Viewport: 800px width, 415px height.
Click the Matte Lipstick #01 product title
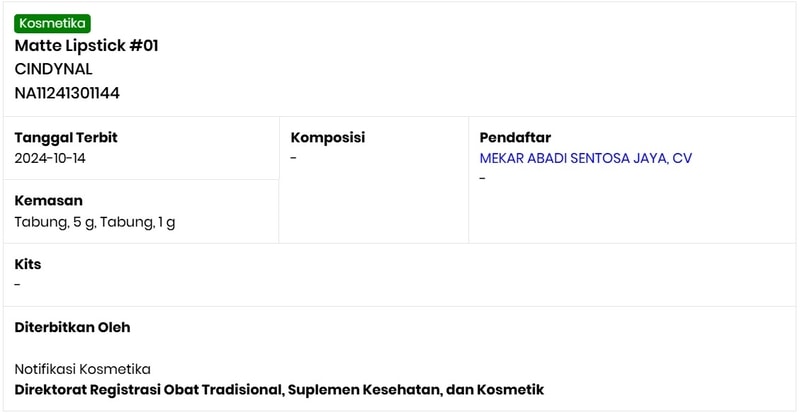pyautogui.click(x=86, y=45)
